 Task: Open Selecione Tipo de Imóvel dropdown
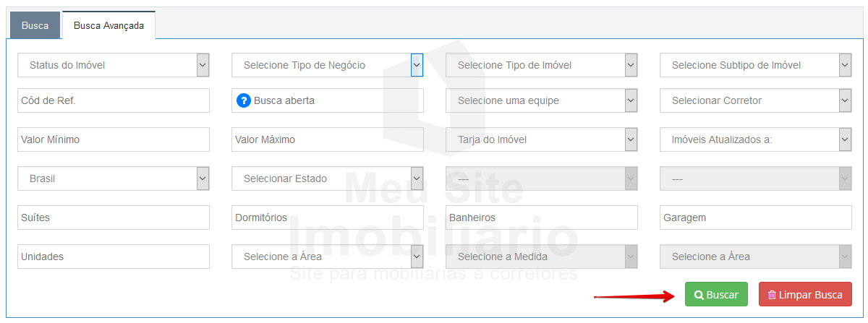coord(541,65)
